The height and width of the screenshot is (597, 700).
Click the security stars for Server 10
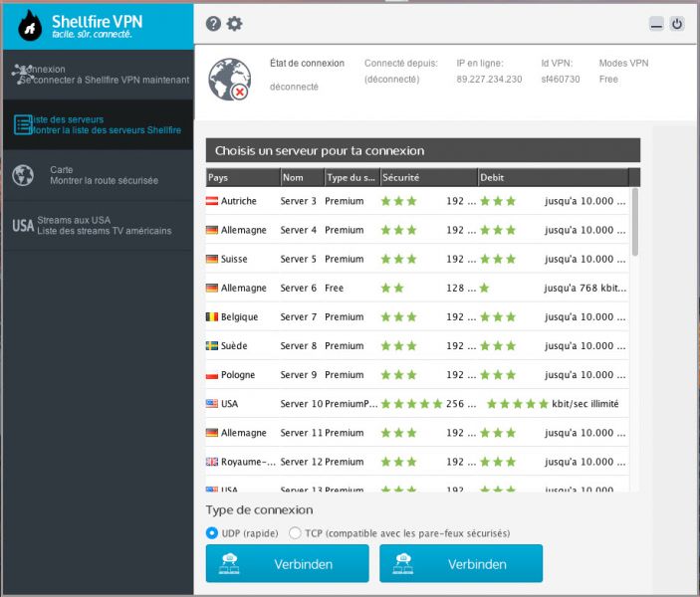pos(411,404)
